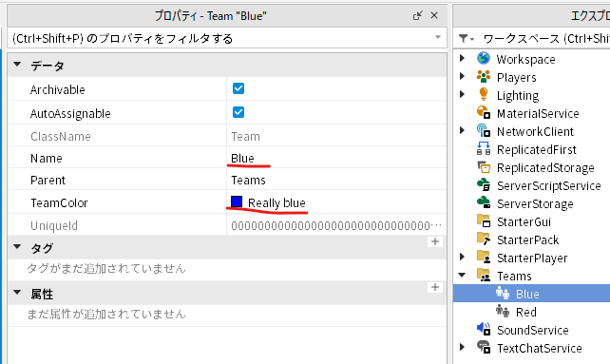Click the Teams folder icon

click(x=484, y=276)
